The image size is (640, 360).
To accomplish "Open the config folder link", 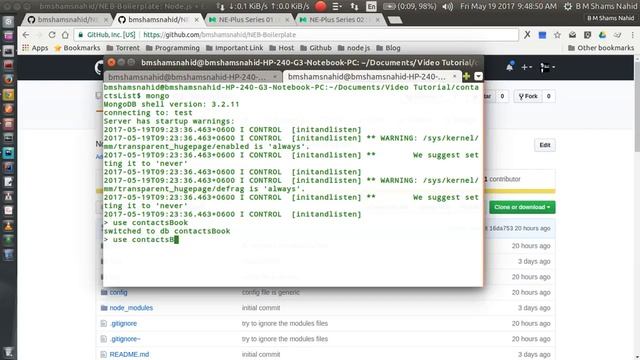I will pyautogui.click(x=118, y=293).
